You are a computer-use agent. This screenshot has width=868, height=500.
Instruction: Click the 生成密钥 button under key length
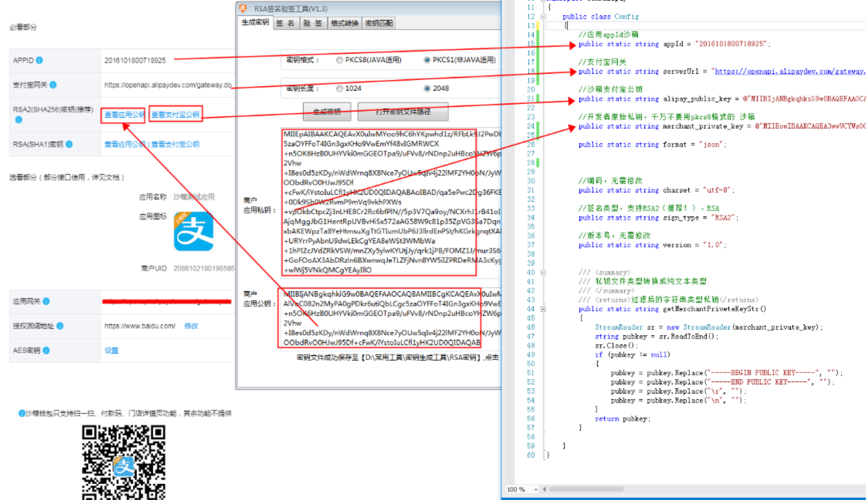(327, 112)
